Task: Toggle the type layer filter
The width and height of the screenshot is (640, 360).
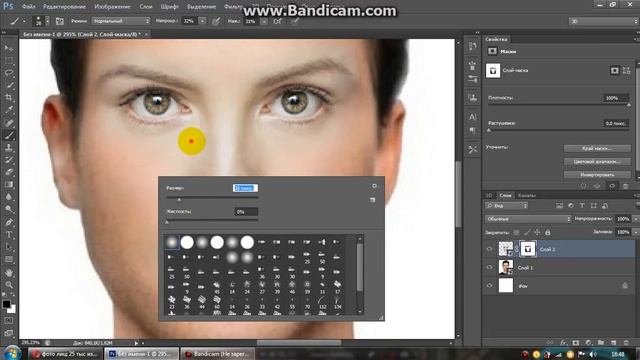Action: point(582,206)
